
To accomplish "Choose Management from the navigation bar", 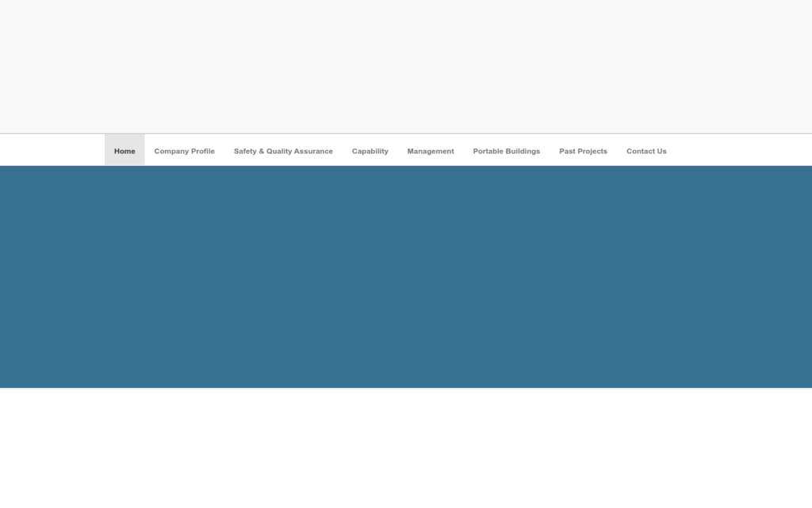I will pos(431,151).
